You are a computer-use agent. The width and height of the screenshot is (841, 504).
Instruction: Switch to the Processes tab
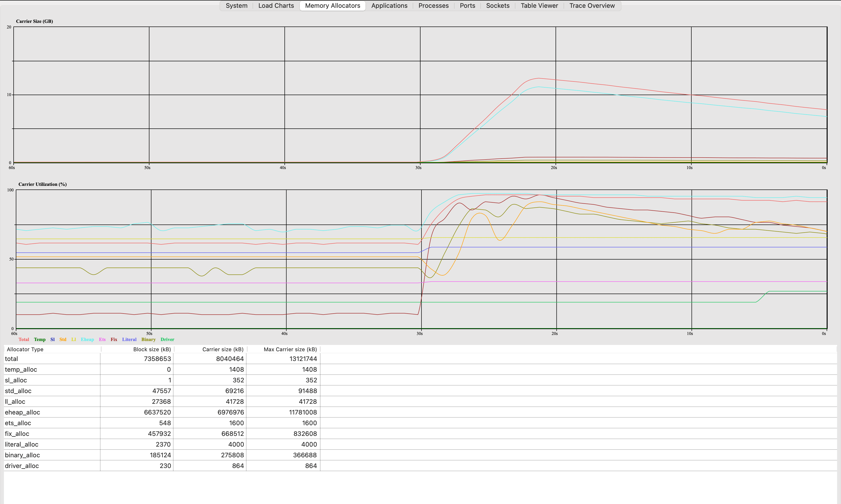coord(433,5)
